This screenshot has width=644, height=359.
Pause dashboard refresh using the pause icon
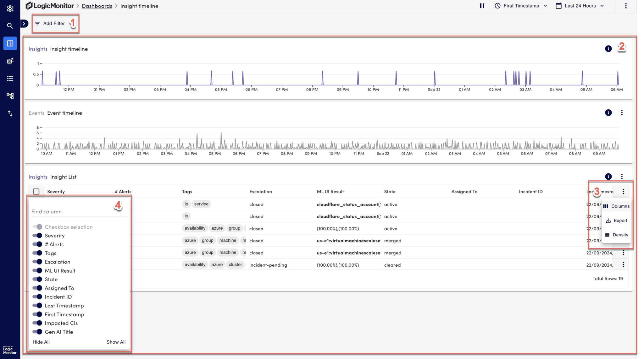(x=482, y=6)
